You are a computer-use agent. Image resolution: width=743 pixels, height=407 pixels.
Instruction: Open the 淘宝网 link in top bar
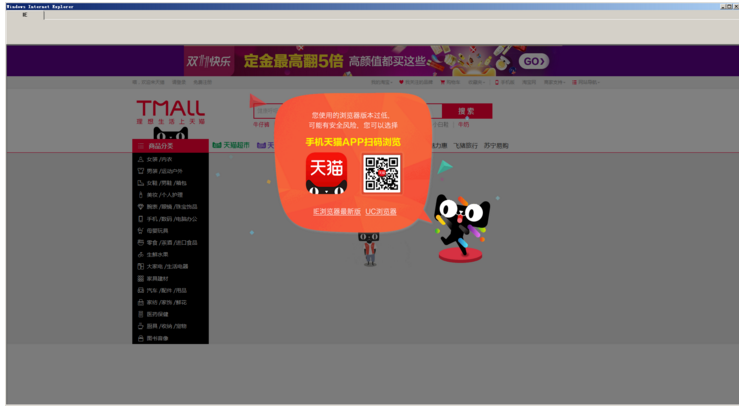click(529, 82)
